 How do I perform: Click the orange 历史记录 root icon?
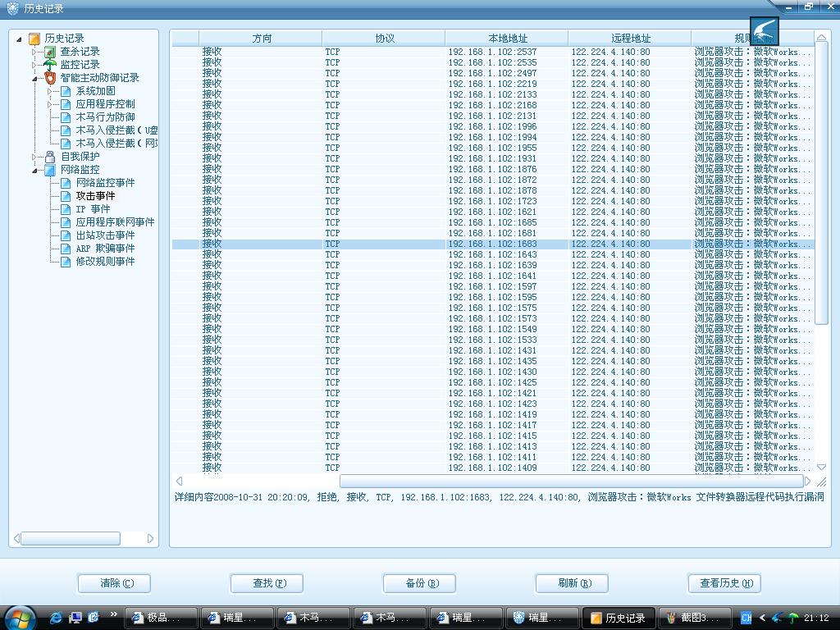tap(34, 39)
